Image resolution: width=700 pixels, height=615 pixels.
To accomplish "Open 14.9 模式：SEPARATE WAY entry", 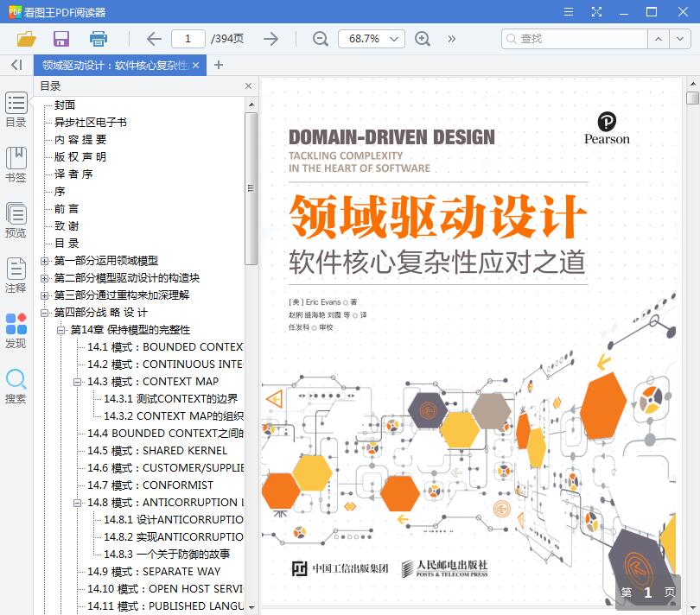I will [x=154, y=572].
